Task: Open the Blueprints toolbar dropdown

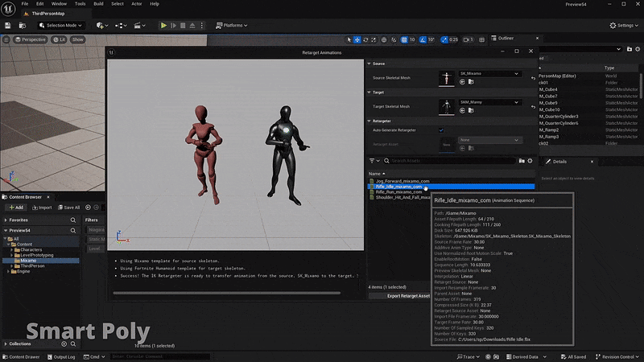Action: coord(120,26)
